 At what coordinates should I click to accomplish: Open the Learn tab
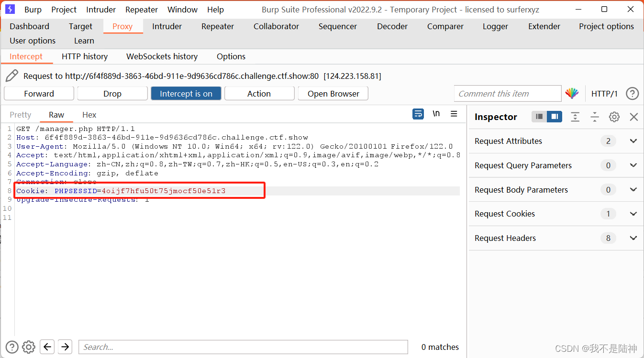click(84, 41)
